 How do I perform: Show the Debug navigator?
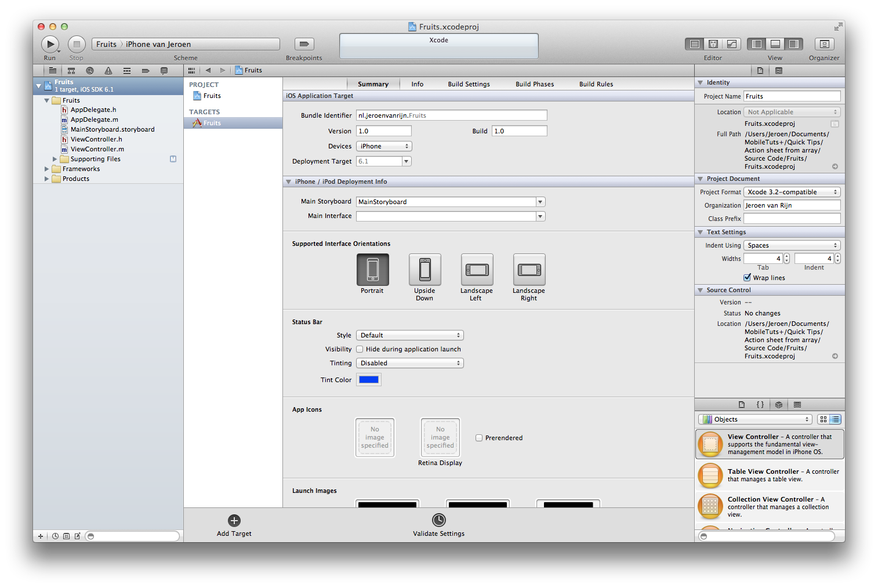point(127,71)
